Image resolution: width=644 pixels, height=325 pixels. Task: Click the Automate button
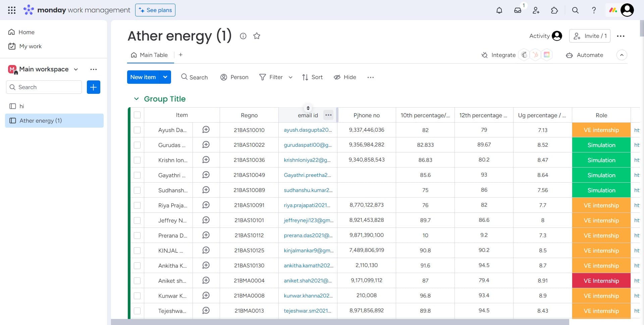pyautogui.click(x=585, y=55)
